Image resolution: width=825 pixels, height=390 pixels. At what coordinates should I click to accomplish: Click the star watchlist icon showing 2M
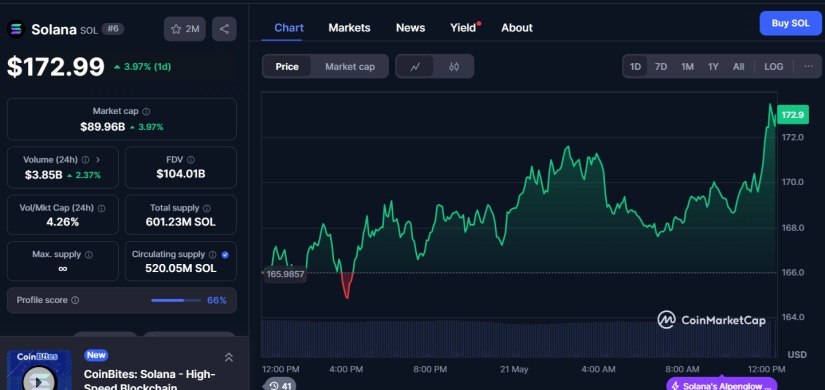[x=185, y=29]
